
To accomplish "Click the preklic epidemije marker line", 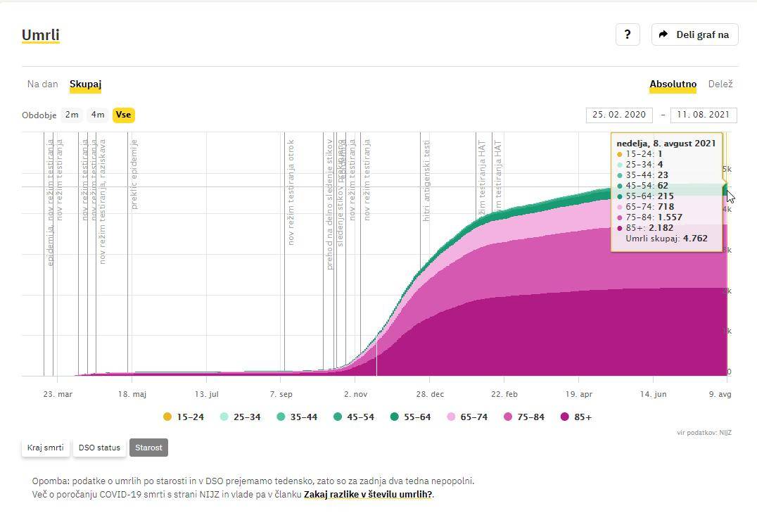I will click(134, 175).
